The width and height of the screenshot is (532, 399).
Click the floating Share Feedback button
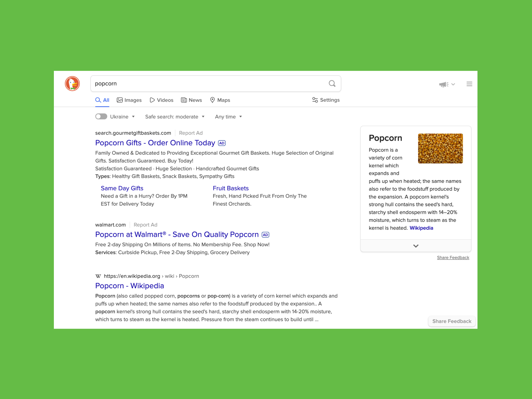click(452, 321)
